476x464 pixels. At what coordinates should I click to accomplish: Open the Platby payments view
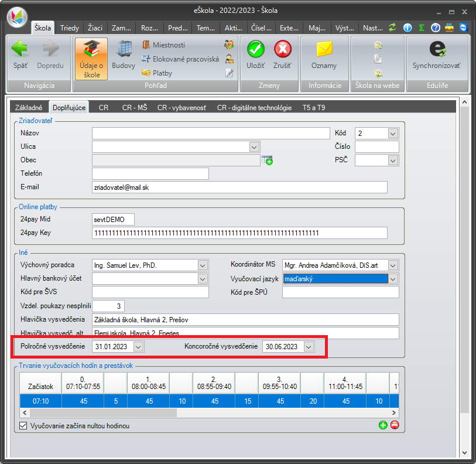pos(157,73)
